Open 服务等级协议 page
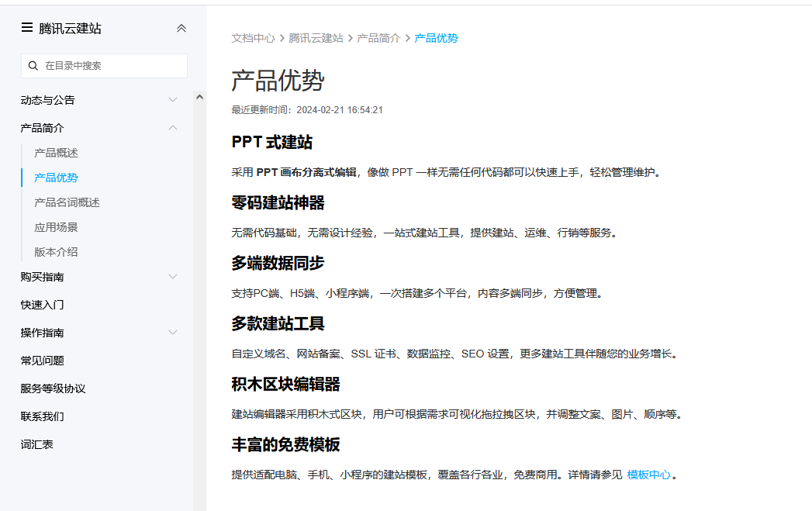This screenshot has height=511, width=812. [x=53, y=388]
